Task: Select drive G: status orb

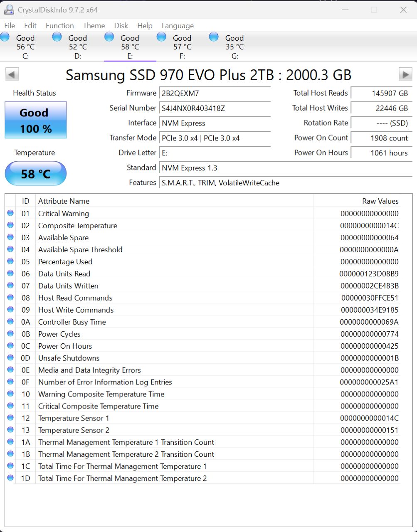Action: 214,37
